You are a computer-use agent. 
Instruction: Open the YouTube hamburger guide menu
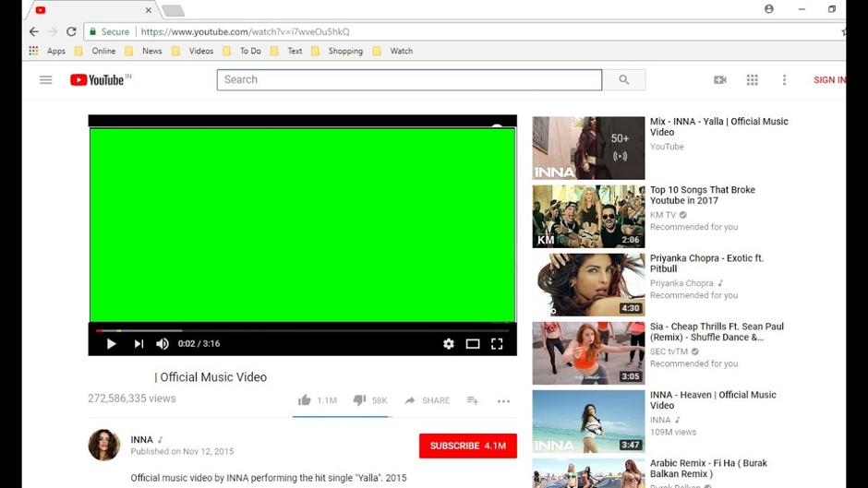point(45,80)
